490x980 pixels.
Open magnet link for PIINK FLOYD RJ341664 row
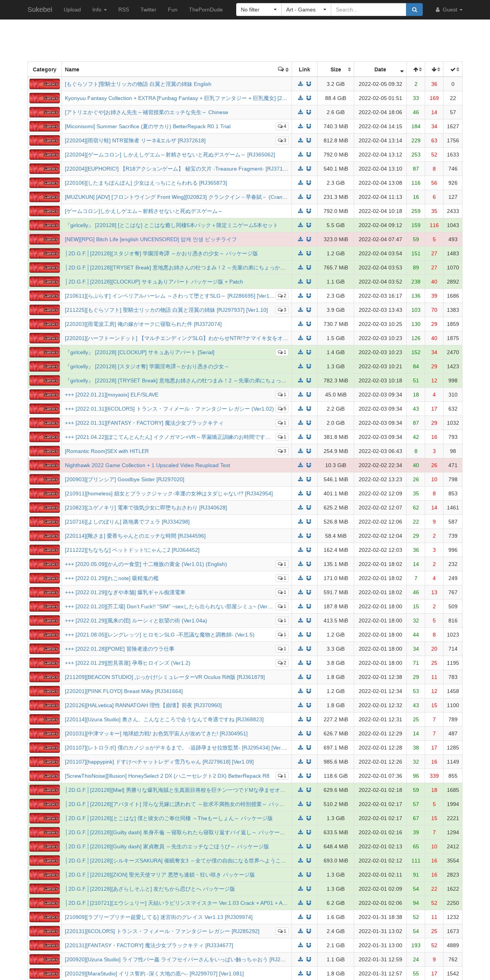click(309, 691)
